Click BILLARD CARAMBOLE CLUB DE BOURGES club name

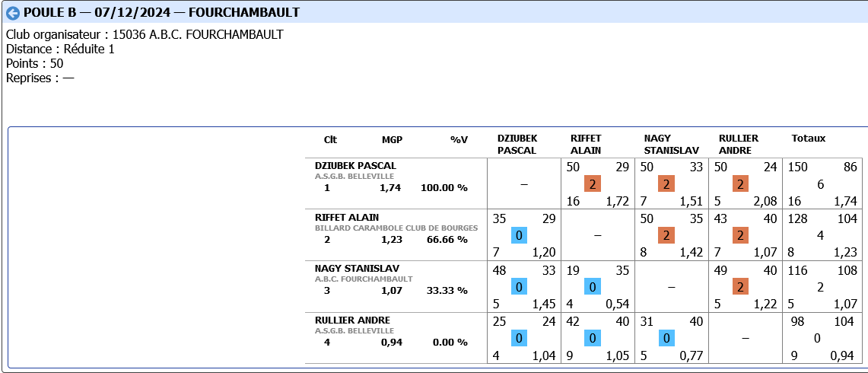click(x=396, y=228)
